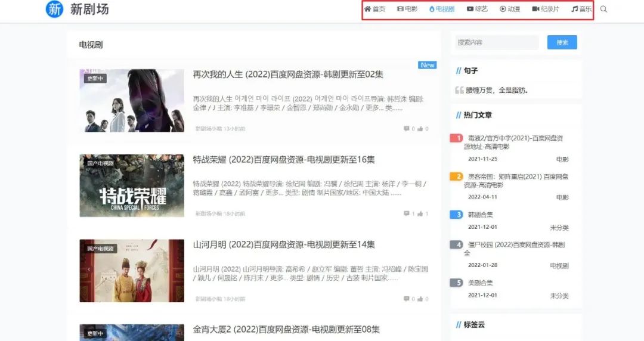
Task: Open hot article 黑客帝国：矩阵重启(2021)
Action: tap(516, 181)
